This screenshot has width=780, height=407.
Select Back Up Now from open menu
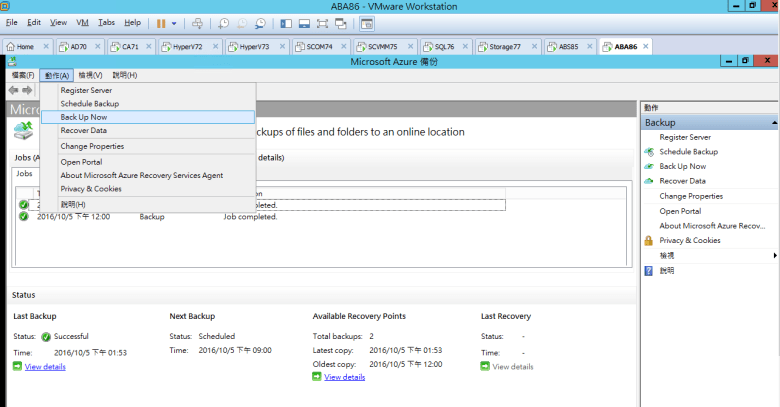84,117
